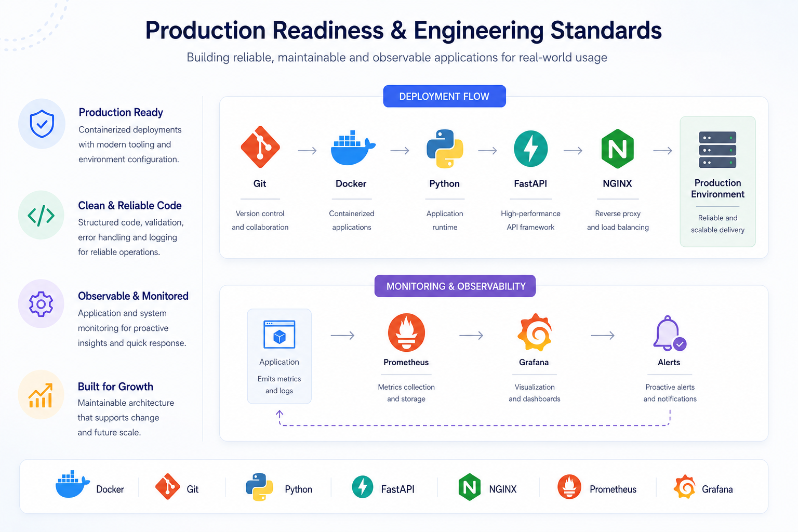
Task: Select the NGINX label in the Deployment Flow panel
Action: tap(617, 183)
